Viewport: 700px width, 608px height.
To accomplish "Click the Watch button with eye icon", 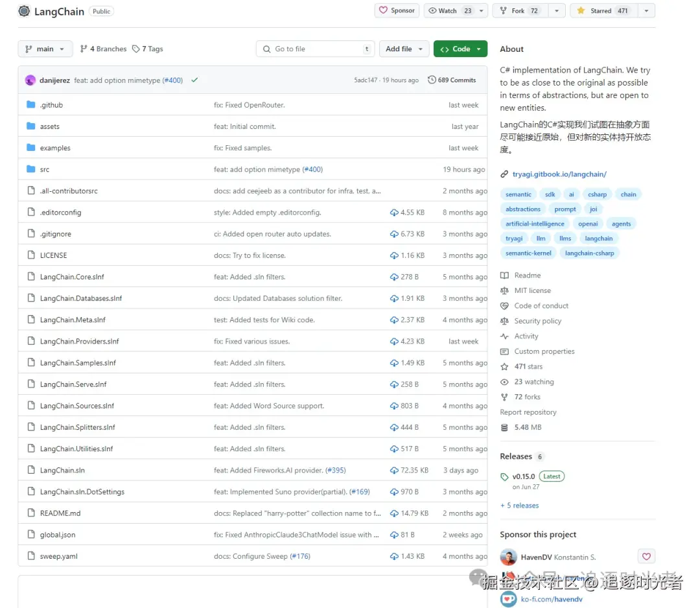I will [449, 11].
